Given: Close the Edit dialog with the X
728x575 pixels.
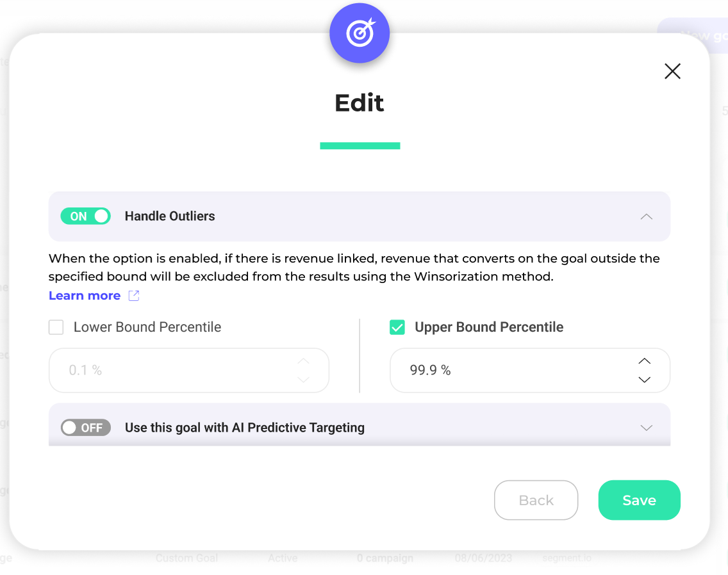Looking at the screenshot, I should (x=672, y=71).
